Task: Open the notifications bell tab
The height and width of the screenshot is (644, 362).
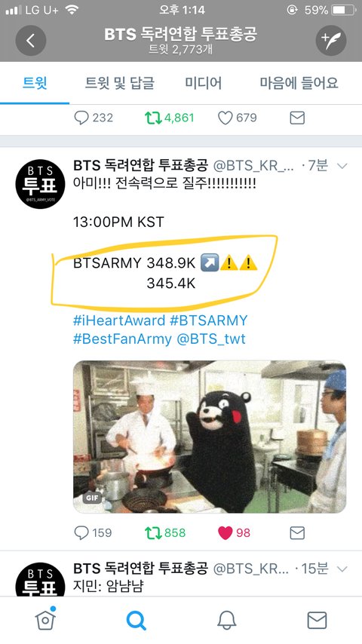Action: [226, 620]
